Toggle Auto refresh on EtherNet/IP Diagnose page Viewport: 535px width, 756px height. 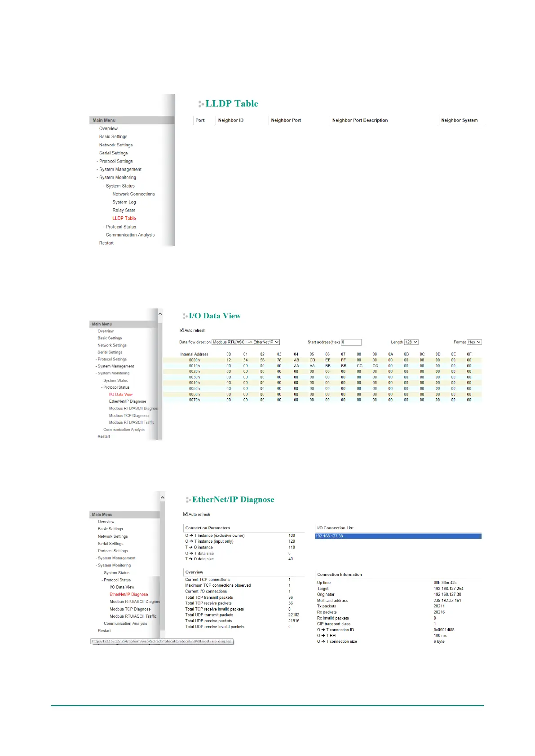pos(186,514)
